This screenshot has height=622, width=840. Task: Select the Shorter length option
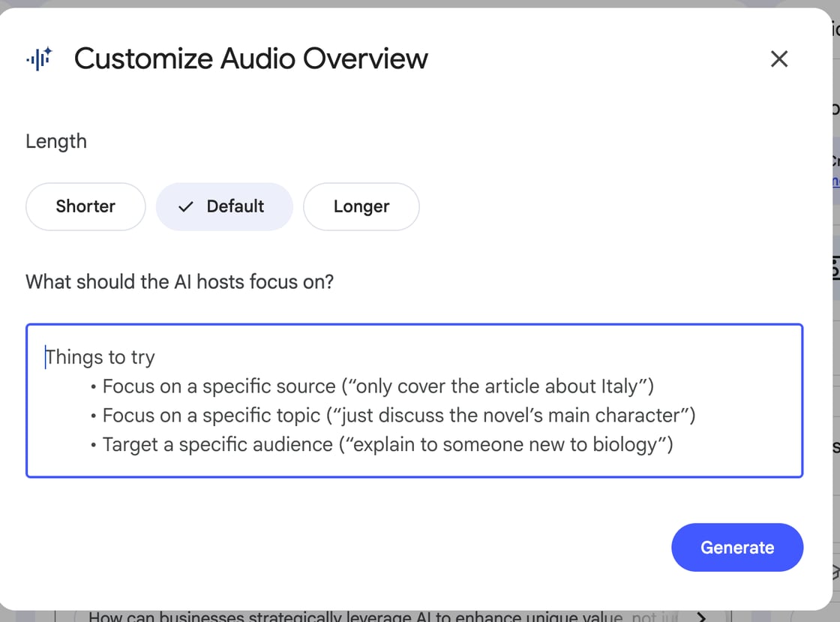tap(85, 206)
